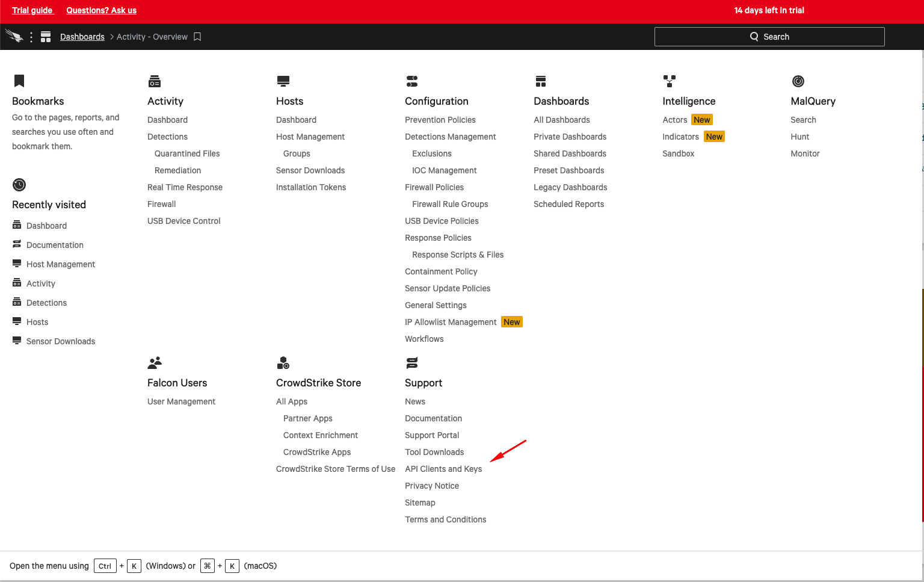Image resolution: width=924 pixels, height=582 pixels.
Task: Open Scheduled Reports
Action: [x=568, y=204]
